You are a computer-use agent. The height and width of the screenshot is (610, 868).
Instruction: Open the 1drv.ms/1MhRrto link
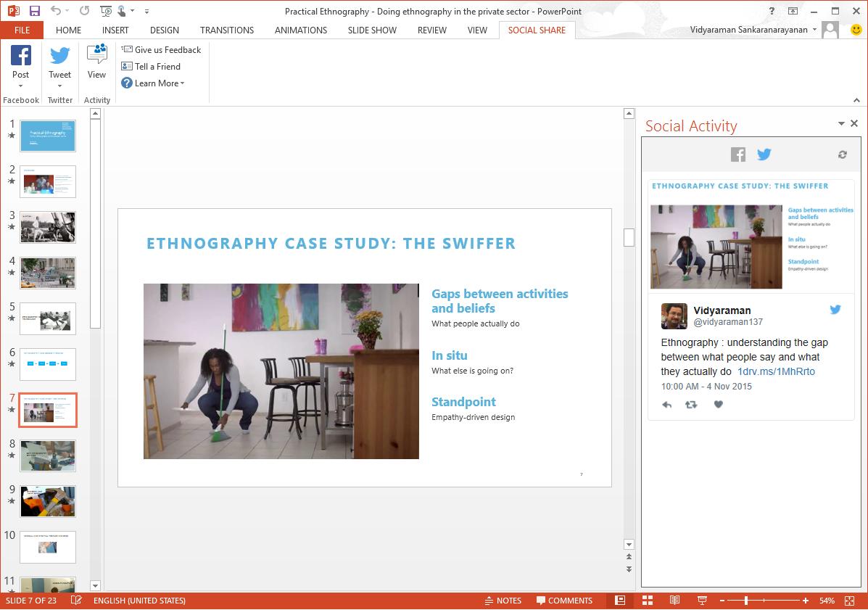(776, 371)
